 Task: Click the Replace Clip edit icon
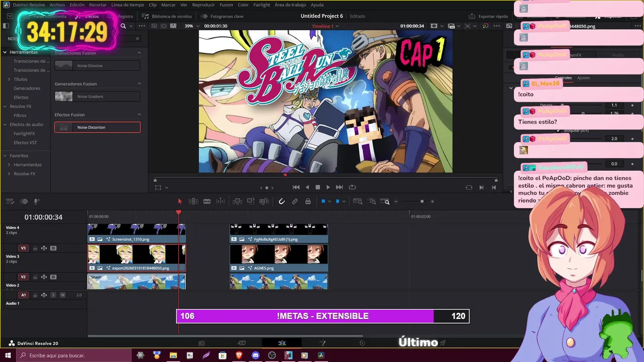(264, 202)
